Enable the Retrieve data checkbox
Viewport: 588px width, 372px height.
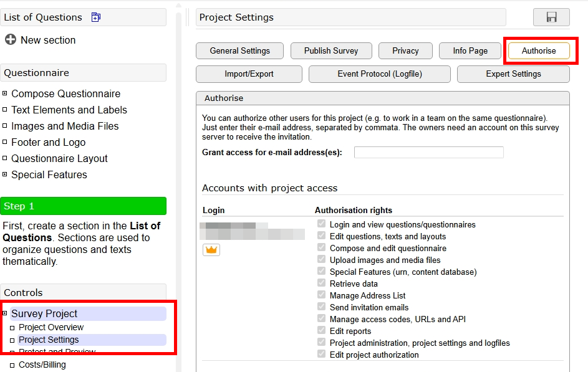coord(321,284)
